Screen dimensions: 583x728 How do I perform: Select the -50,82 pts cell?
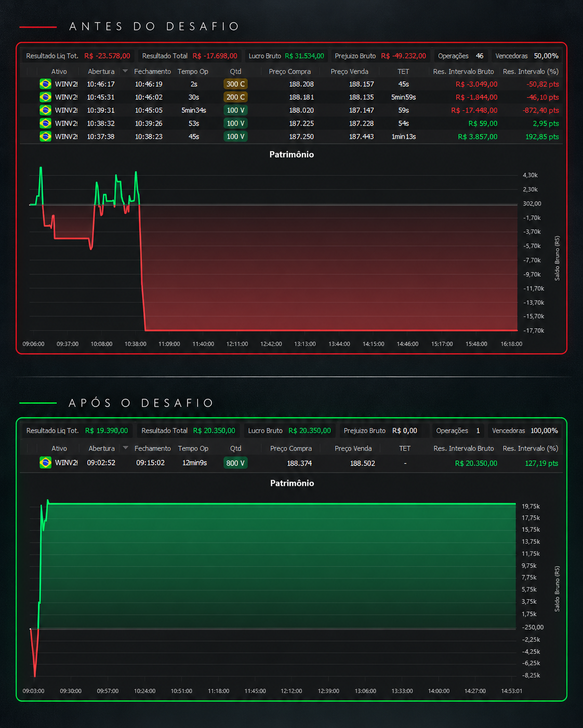tap(542, 84)
